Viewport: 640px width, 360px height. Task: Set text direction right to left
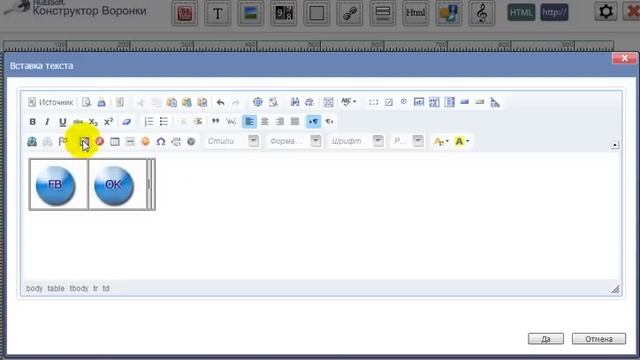click(x=329, y=122)
